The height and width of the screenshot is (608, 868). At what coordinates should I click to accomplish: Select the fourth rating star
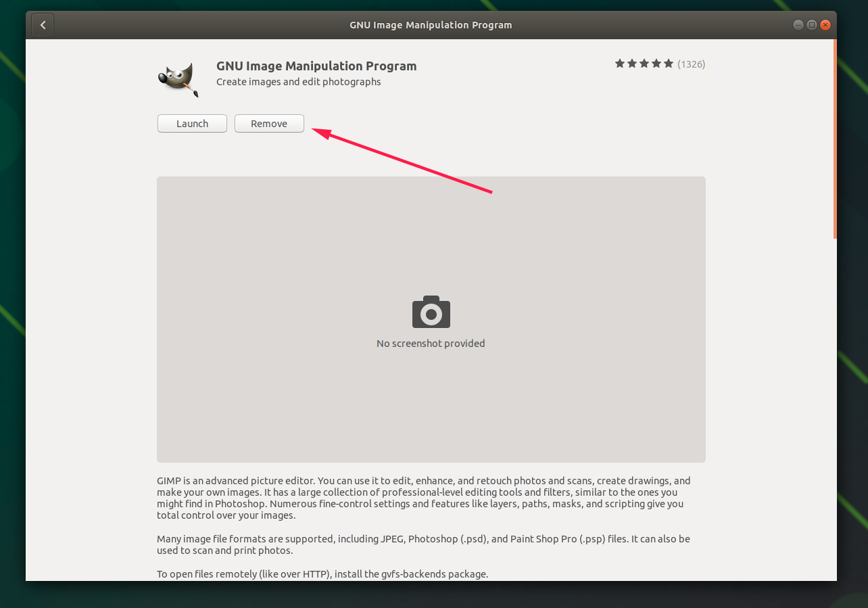click(656, 64)
